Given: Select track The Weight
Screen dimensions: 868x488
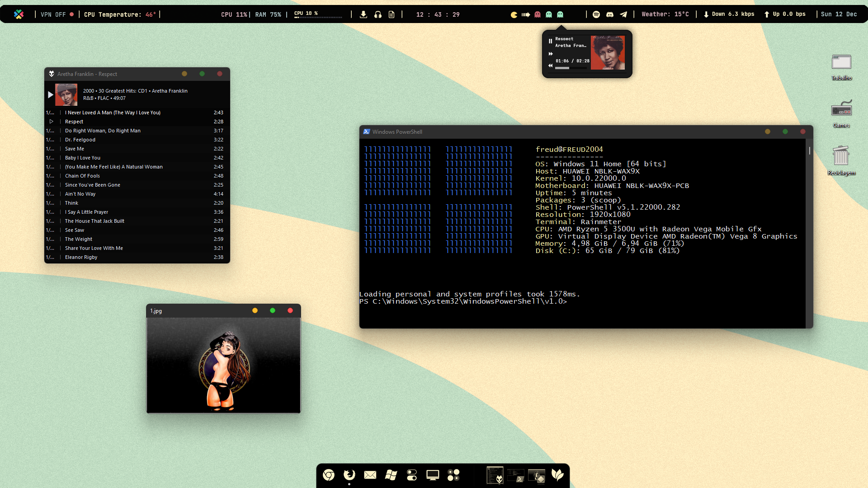Looking at the screenshot, I should [137, 239].
